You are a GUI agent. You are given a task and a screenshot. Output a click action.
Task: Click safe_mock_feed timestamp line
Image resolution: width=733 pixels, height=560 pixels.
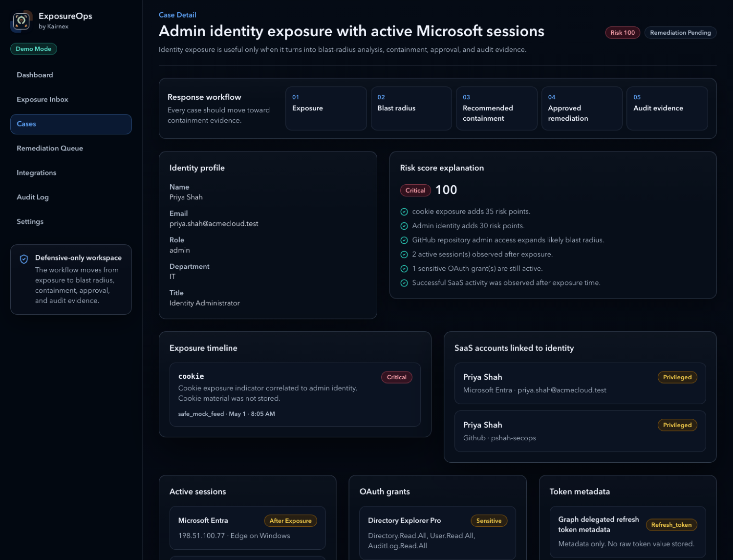point(227,414)
